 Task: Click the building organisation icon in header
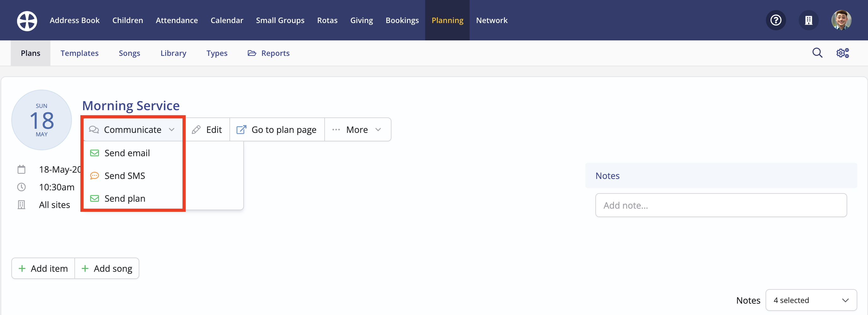(x=808, y=20)
